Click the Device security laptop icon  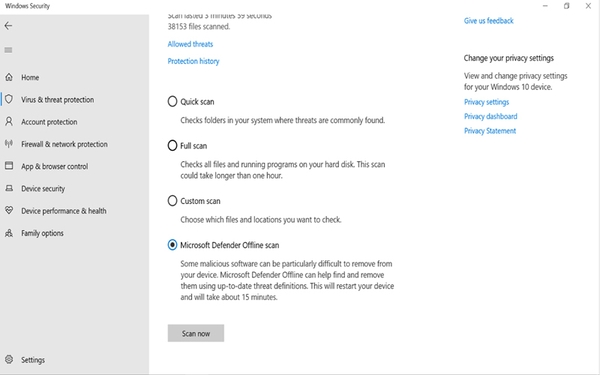click(x=9, y=188)
